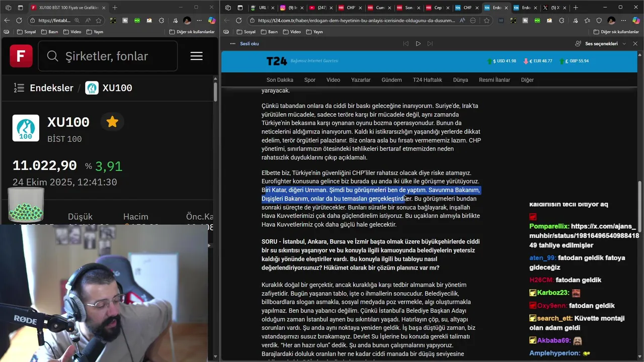Open the Fintables hamburger menu

click(x=196, y=56)
